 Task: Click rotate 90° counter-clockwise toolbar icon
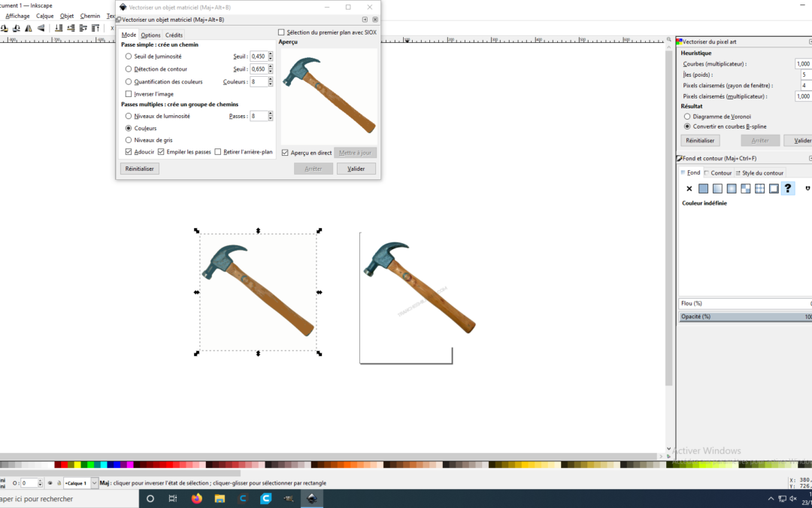point(5,28)
